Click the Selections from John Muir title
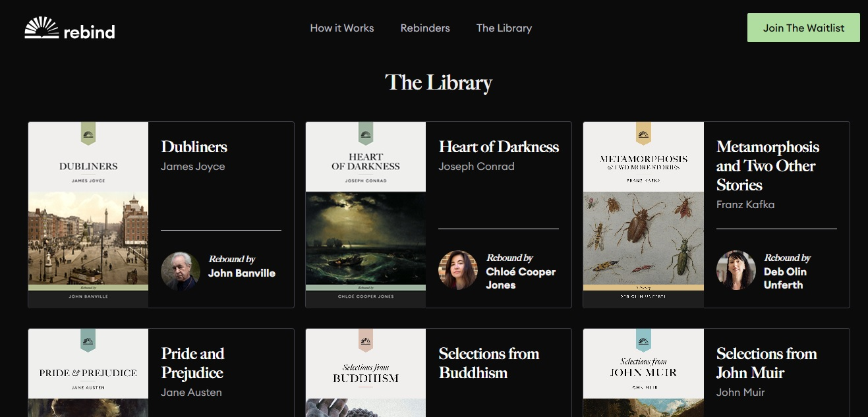Screen dimensions: 868x417 [767, 363]
